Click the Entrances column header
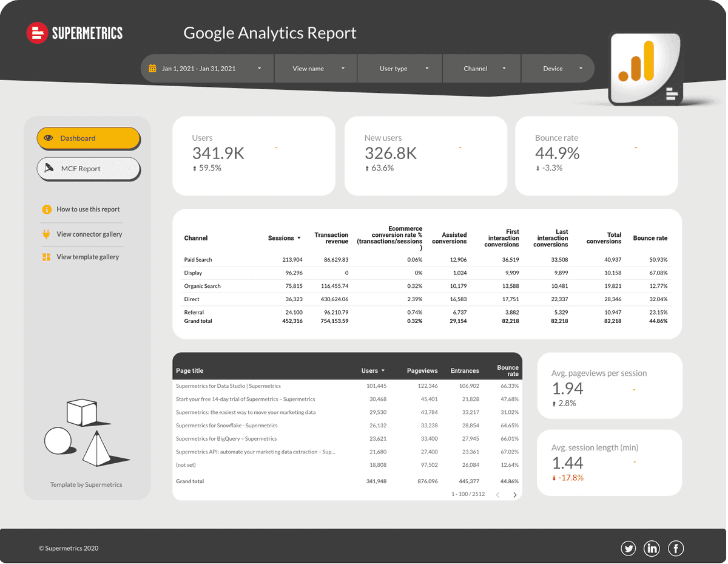The height and width of the screenshot is (564, 728). point(465,371)
